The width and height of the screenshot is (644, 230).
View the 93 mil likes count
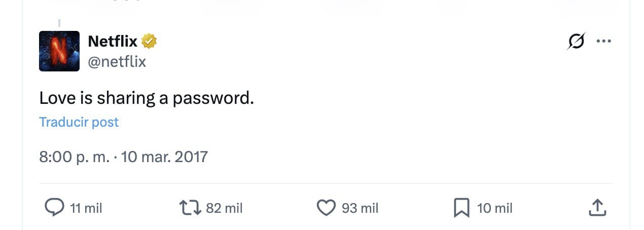pos(360,208)
